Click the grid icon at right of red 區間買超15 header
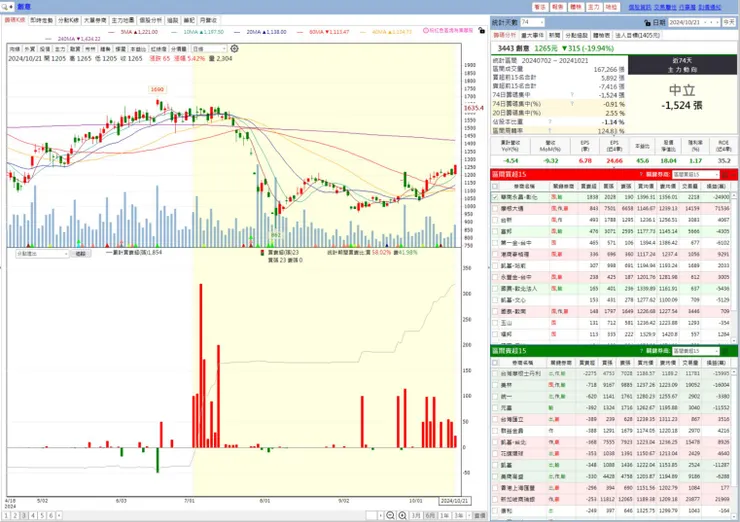The height and width of the screenshot is (522, 740). point(725,175)
